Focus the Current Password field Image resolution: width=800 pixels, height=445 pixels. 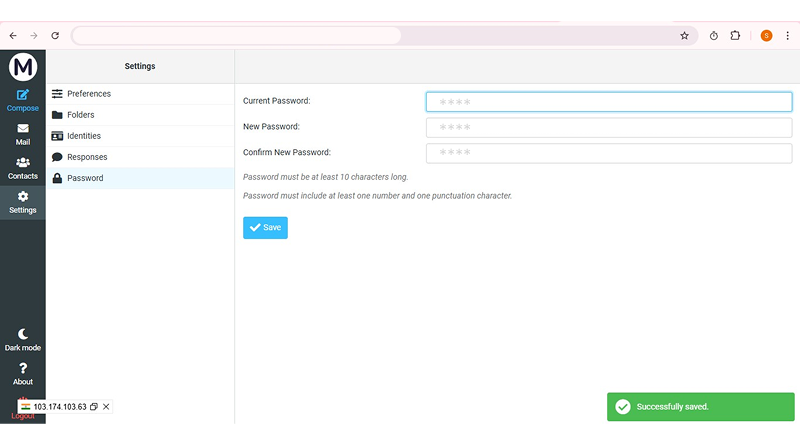coord(608,102)
